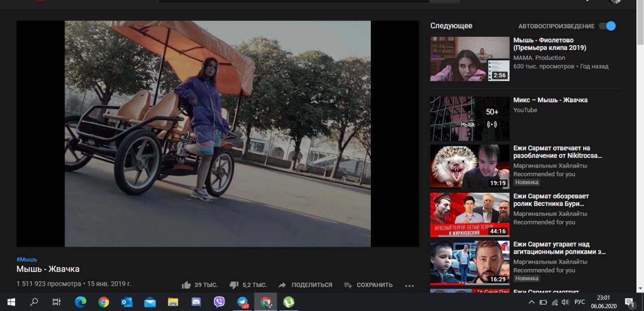
Task: Launch Microsoft Edge from the taskbar
Action: (x=80, y=302)
